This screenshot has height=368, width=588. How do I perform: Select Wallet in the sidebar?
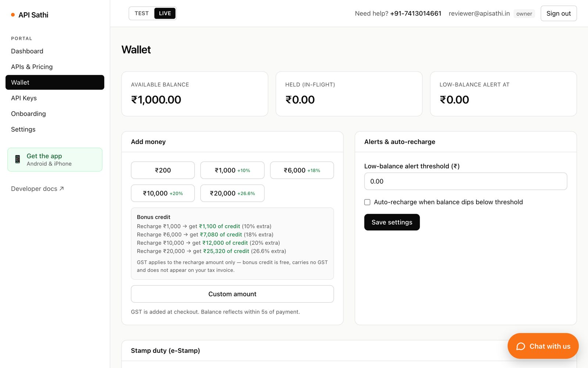point(55,82)
